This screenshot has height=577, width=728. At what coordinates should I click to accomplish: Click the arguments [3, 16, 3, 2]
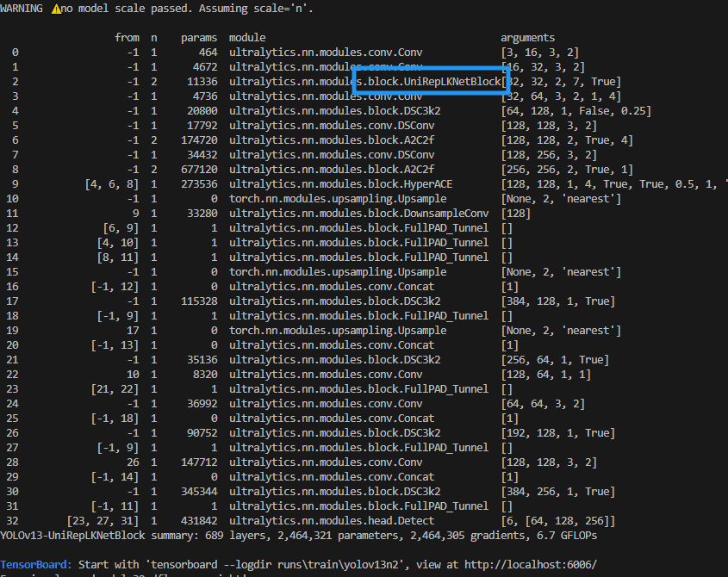(x=540, y=53)
